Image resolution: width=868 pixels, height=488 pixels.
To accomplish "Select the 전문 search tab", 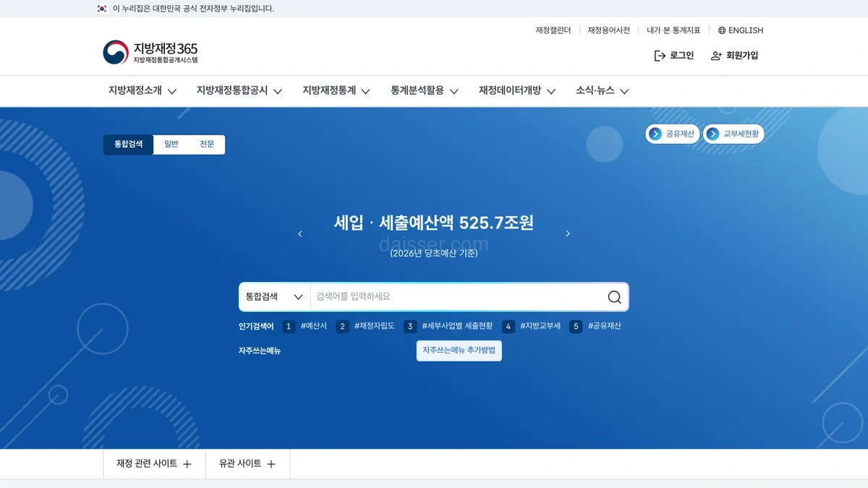I will [207, 145].
